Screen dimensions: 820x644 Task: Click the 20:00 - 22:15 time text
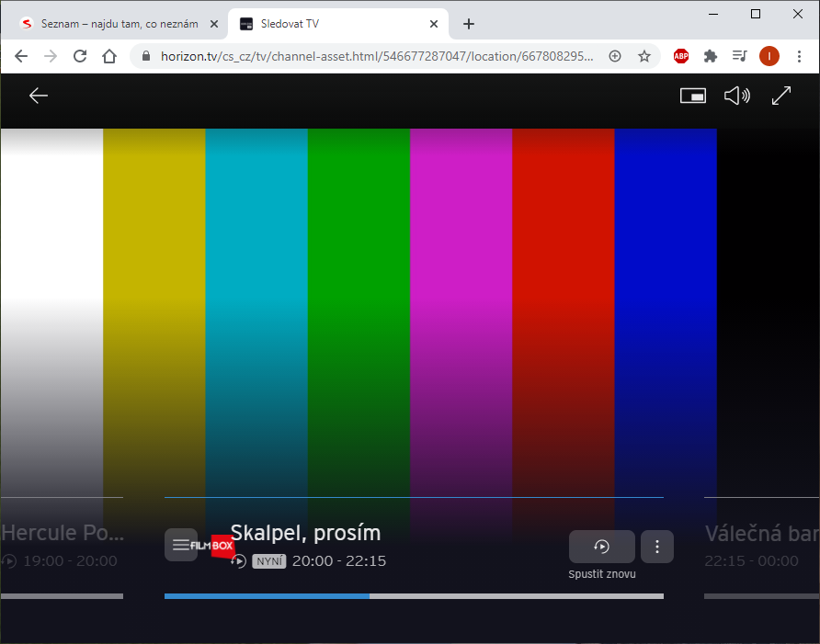(x=339, y=561)
